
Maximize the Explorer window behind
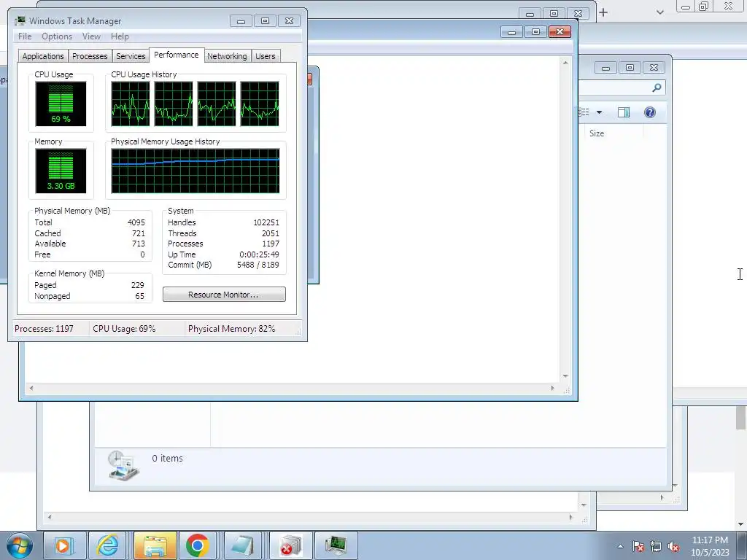(630, 68)
